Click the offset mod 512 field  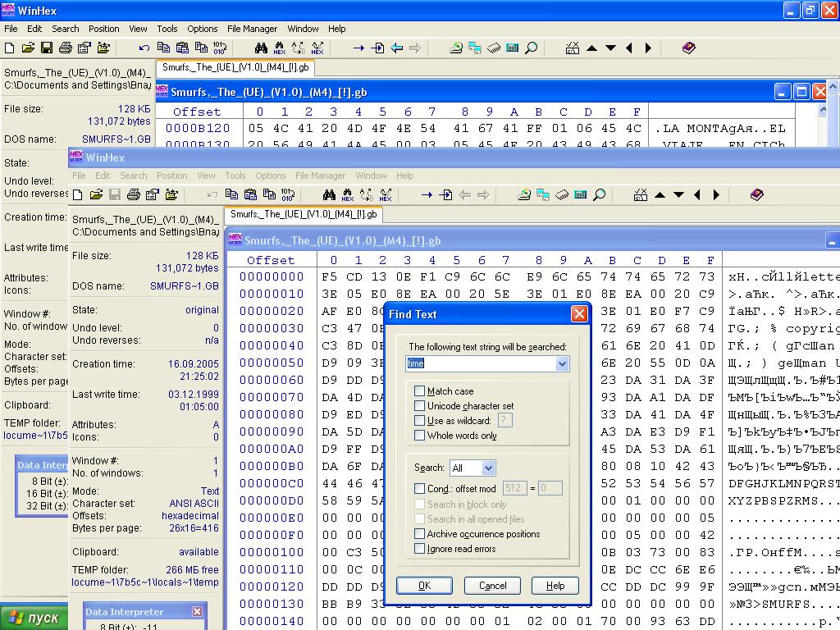point(514,488)
